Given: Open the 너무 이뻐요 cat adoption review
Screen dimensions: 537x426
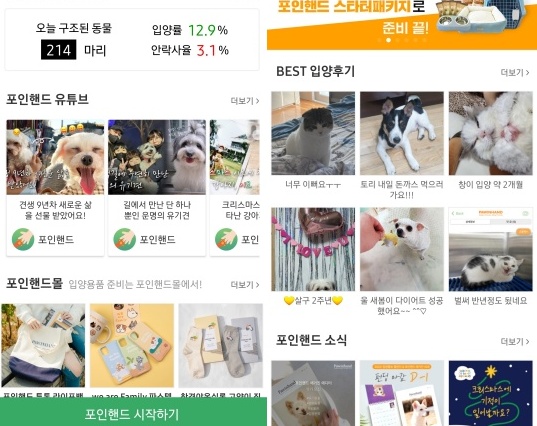Looking at the screenshot, I should pyautogui.click(x=313, y=133).
